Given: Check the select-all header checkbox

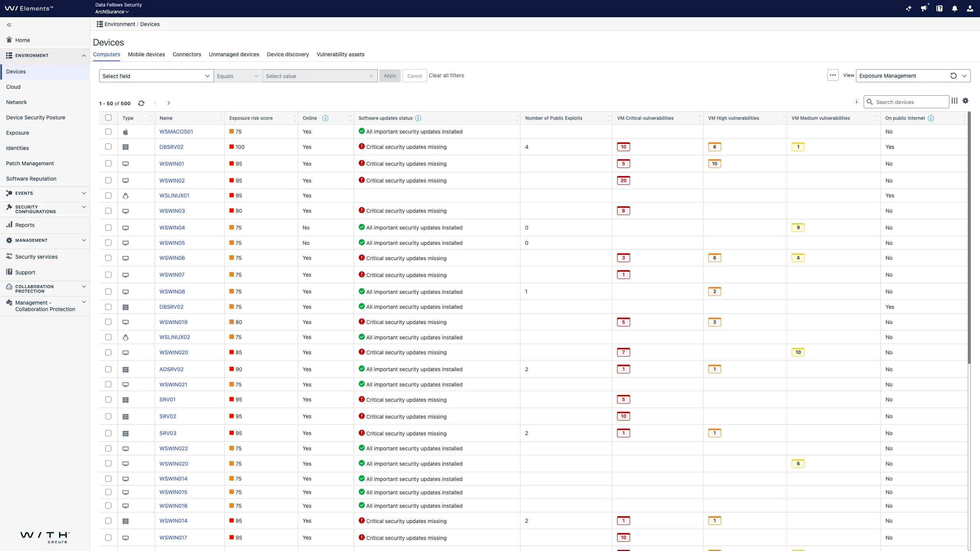Looking at the screenshot, I should tap(108, 118).
